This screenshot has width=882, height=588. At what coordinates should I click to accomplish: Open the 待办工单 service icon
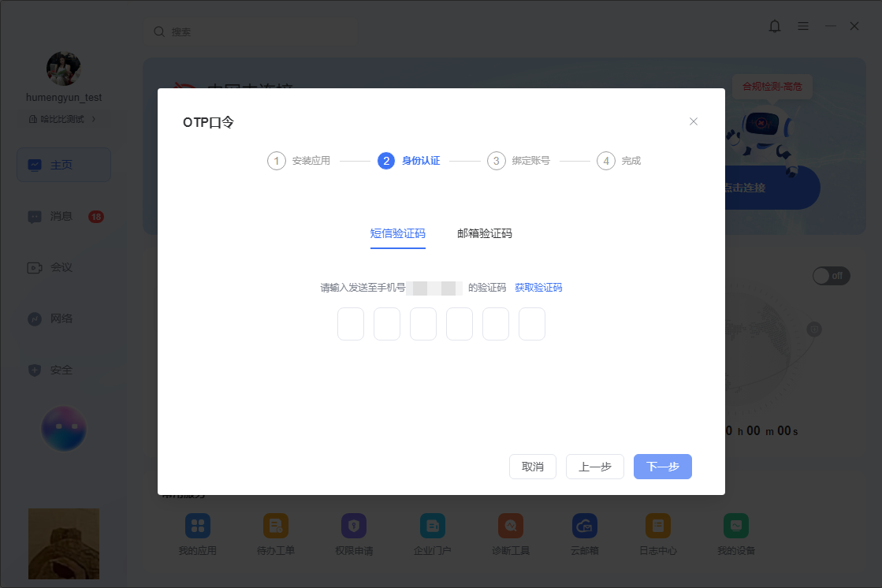click(x=276, y=526)
